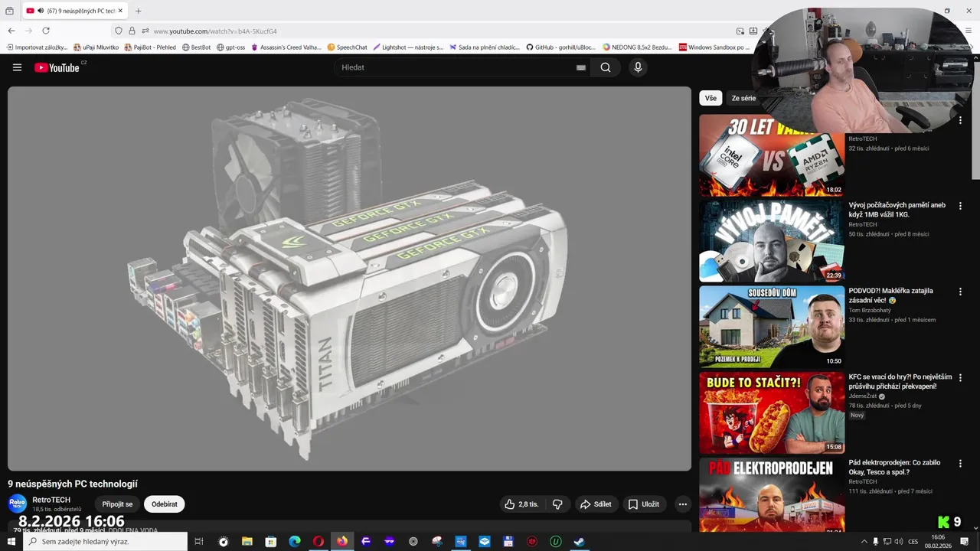Open Microsoft Edge from the taskbar
980x551 pixels.
click(295, 541)
